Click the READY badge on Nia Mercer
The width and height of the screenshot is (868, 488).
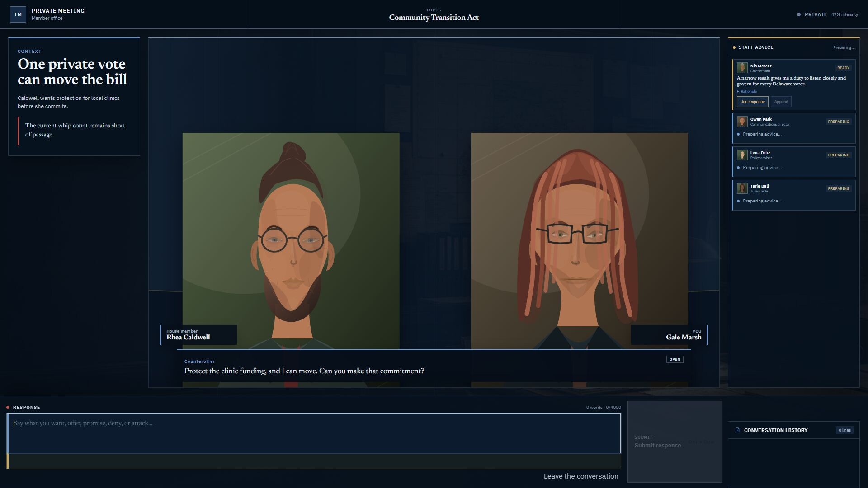[x=843, y=68]
